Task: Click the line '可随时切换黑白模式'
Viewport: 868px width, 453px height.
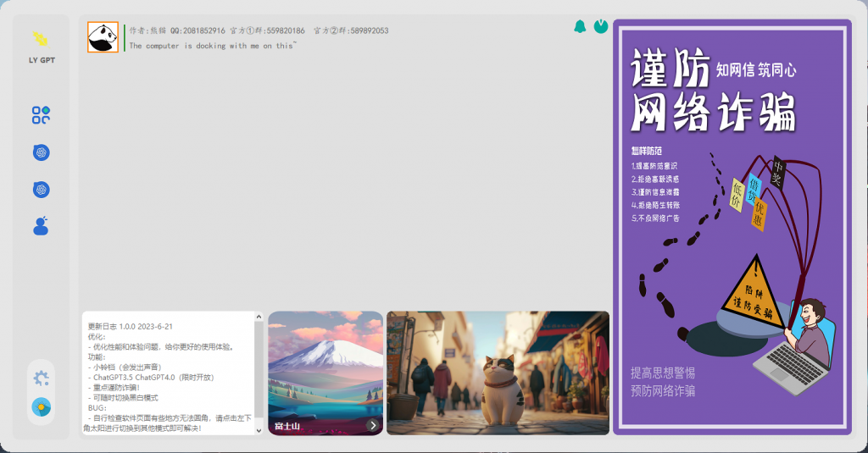Action: click(125, 398)
